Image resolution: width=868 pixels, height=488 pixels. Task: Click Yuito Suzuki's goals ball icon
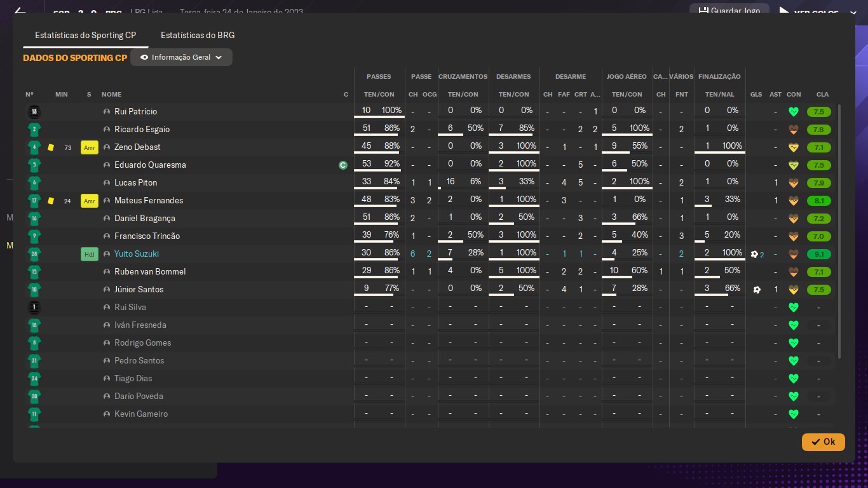point(754,254)
